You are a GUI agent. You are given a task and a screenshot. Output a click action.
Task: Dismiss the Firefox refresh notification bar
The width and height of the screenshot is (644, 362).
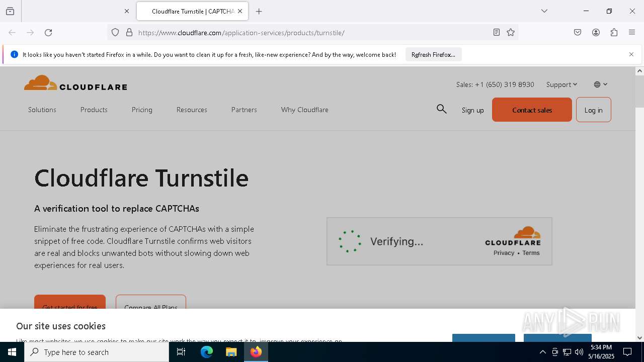[631, 54]
